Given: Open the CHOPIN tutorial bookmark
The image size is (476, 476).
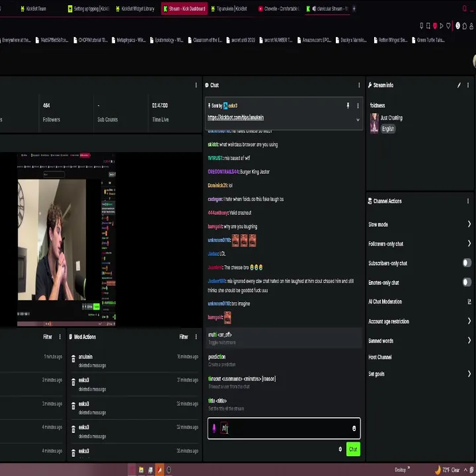Looking at the screenshot, I should [x=91, y=40].
